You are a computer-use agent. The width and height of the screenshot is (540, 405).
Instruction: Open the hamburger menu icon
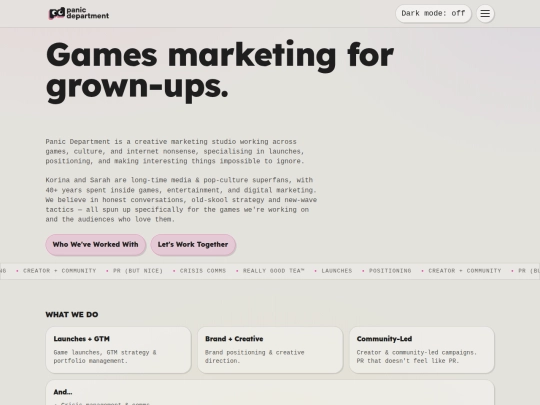coord(485,13)
